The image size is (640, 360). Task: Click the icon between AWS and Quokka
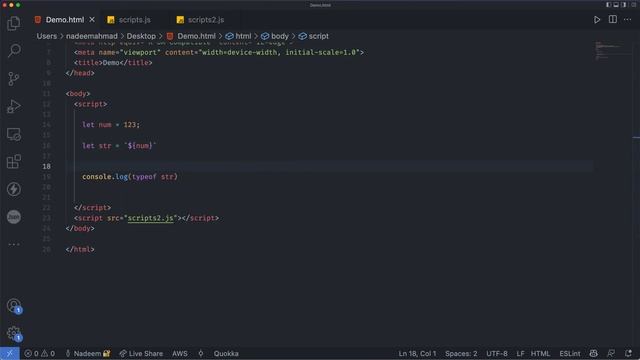pos(200,353)
